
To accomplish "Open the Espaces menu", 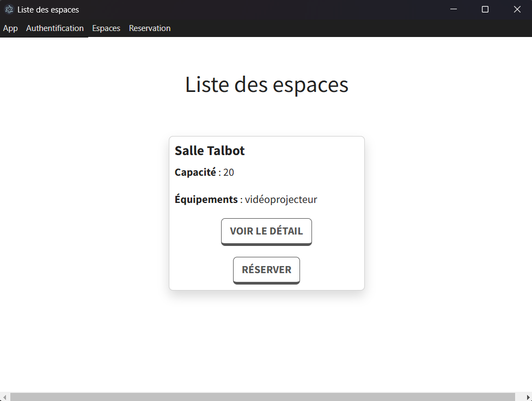I will (106, 28).
